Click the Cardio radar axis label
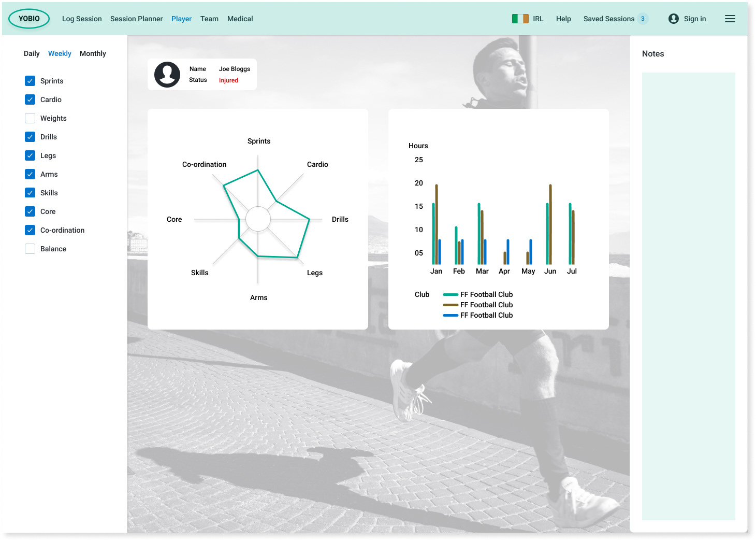 (x=317, y=164)
